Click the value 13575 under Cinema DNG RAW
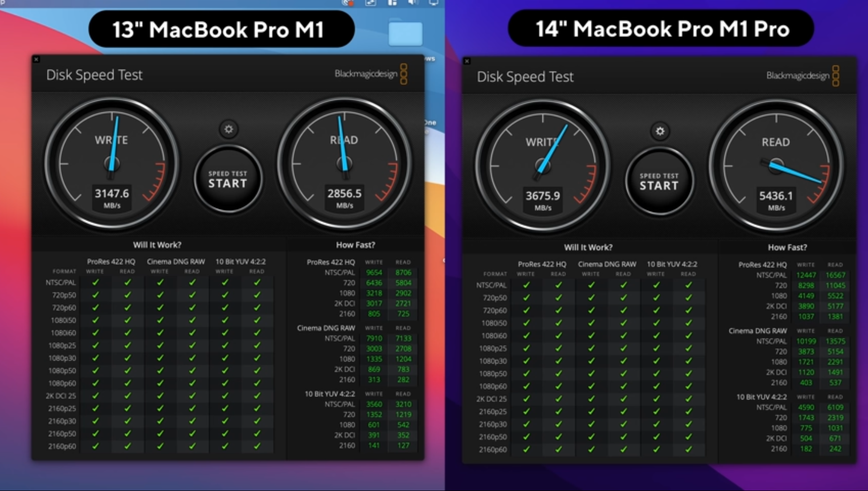Screen dimensions: 868x491 pyautogui.click(x=835, y=341)
